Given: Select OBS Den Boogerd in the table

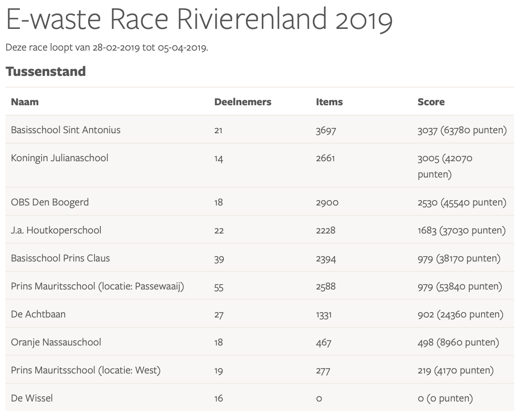Looking at the screenshot, I should pyautogui.click(x=50, y=202).
